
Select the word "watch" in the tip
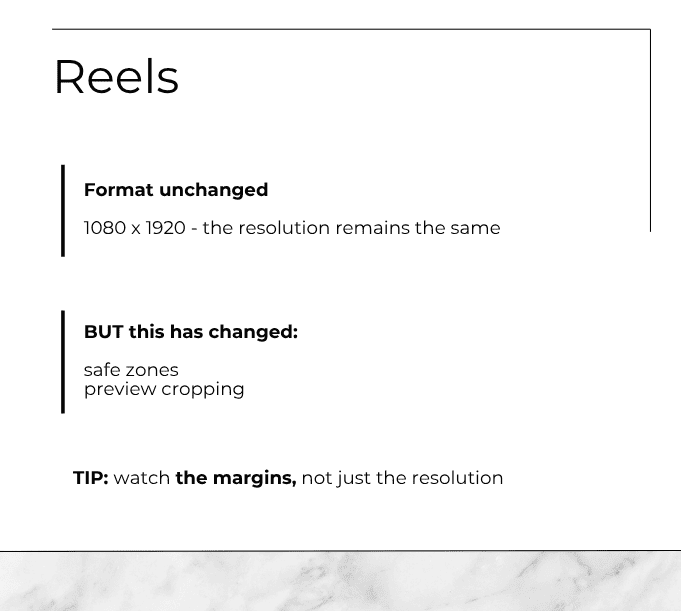tap(142, 478)
